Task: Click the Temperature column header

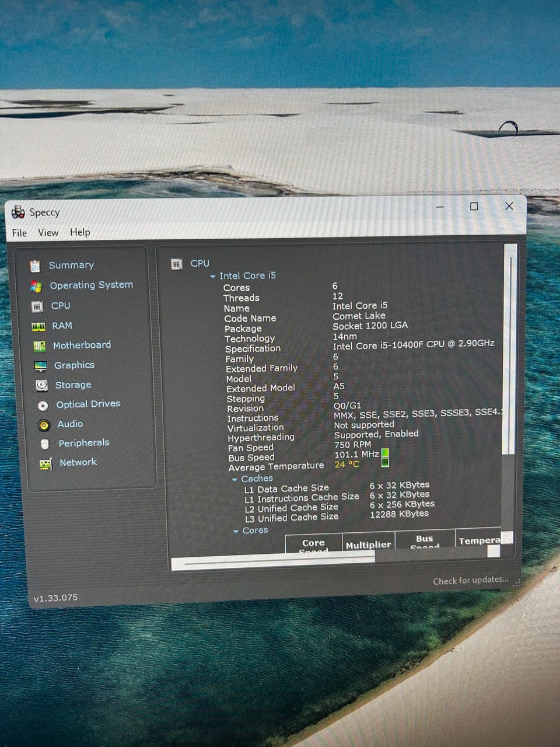Action: 478,539
